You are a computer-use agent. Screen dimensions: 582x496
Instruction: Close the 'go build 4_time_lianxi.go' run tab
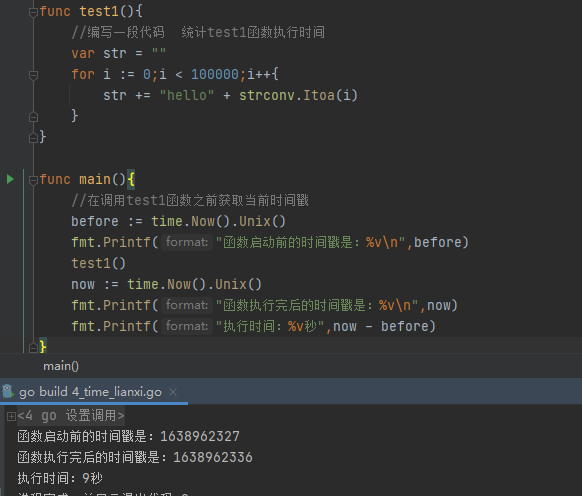click(x=173, y=392)
